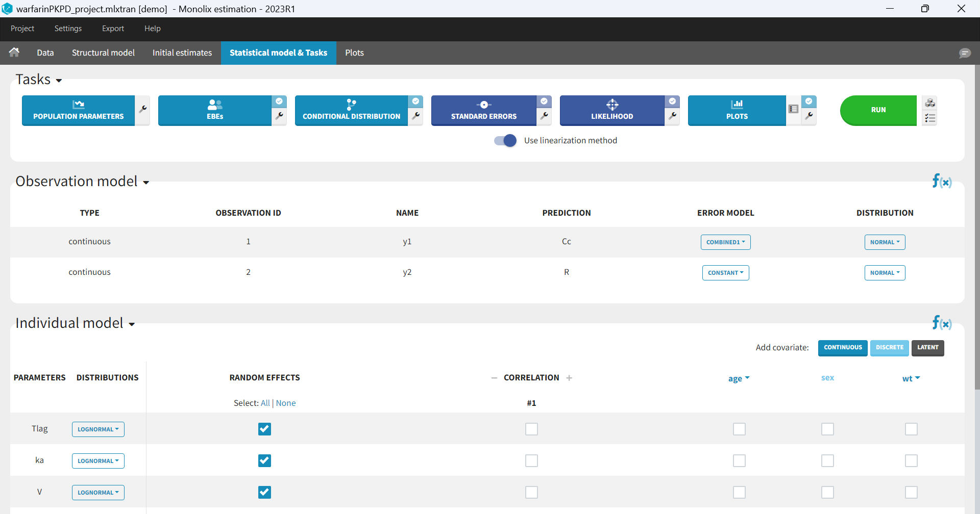Open the COMBINED1 error model dropdown
980x514 pixels.
coord(725,242)
